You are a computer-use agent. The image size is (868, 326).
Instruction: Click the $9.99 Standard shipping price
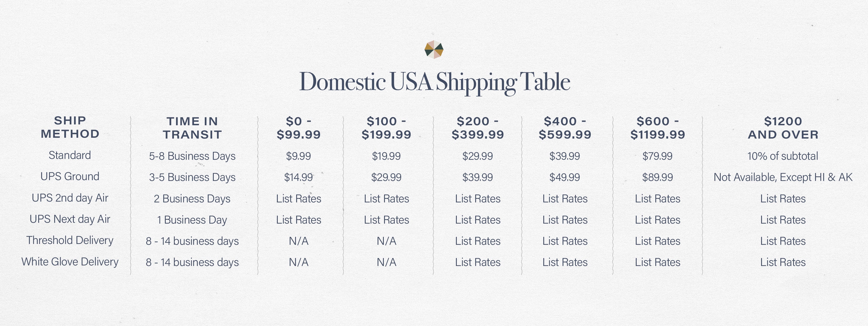pos(298,156)
